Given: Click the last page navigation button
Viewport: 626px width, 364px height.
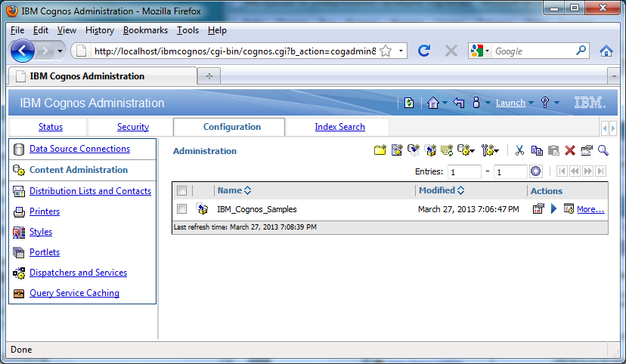Looking at the screenshot, I should 600,171.
